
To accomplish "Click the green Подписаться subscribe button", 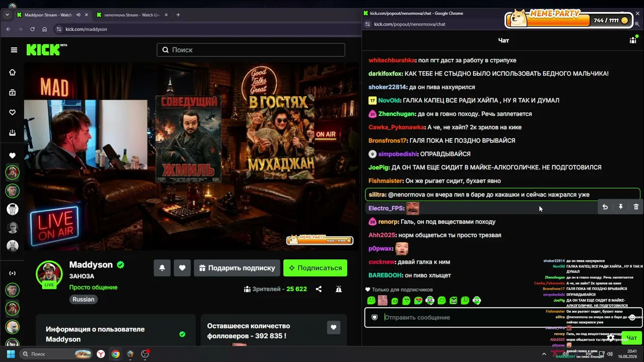I will [x=315, y=268].
